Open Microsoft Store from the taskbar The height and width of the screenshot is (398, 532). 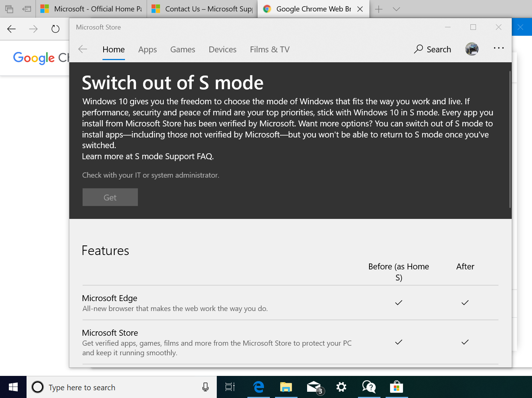tap(396, 387)
